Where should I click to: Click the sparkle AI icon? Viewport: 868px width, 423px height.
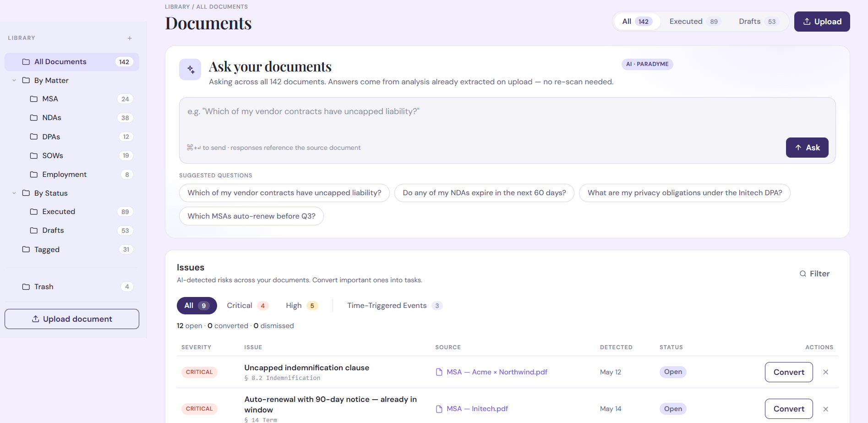[x=190, y=70]
